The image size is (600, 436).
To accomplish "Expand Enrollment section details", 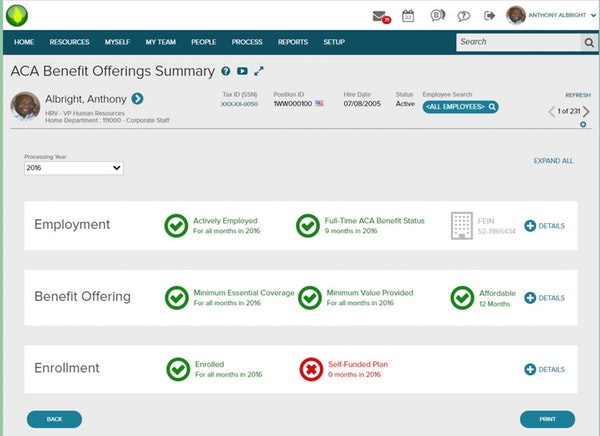I will coord(544,369).
